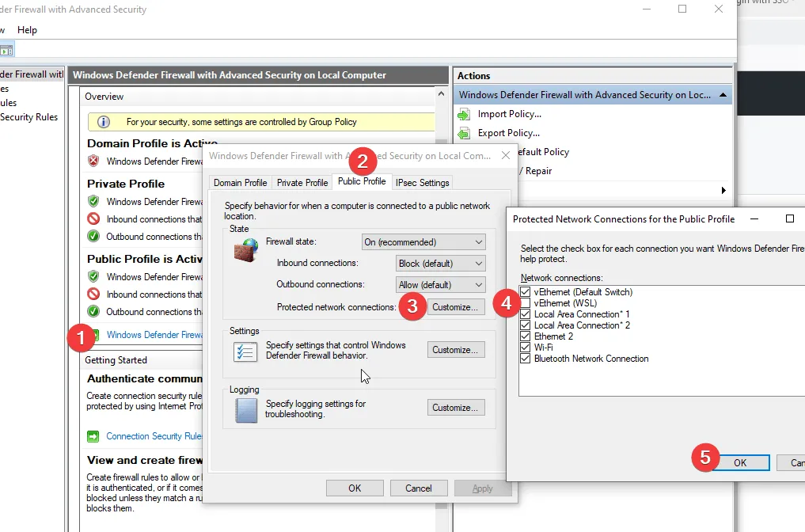Toggle the Wi-Fi connection checkbox
Viewport: 805px width, 532px height.
[526, 348]
